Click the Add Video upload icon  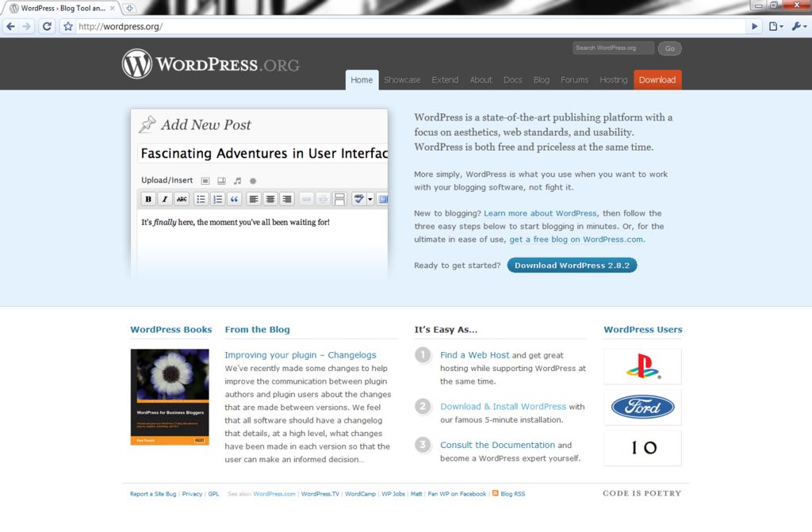(x=221, y=181)
